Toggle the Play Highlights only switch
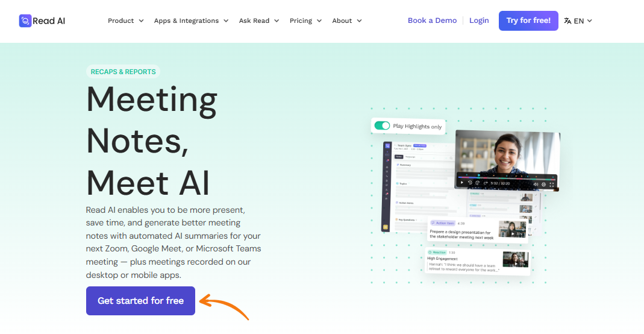Viewport: 644px width, 334px height. pyautogui.click(x=382, y=125)
